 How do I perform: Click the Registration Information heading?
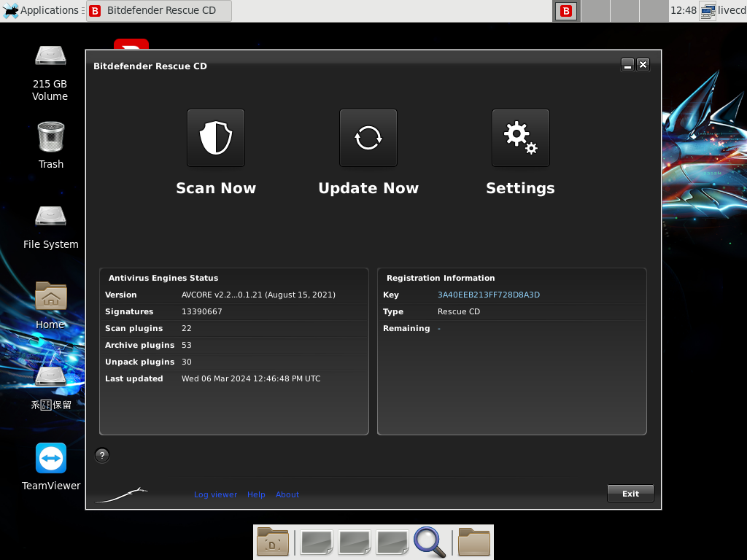tap(441, 278)
